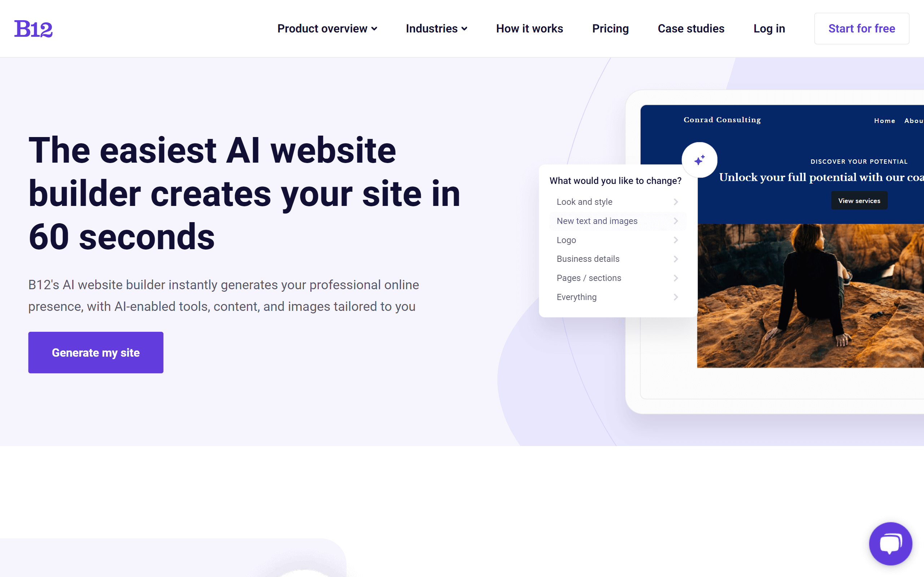Click the Log in link
This screenshot has width=924, height=577.
tap(768, 28)
